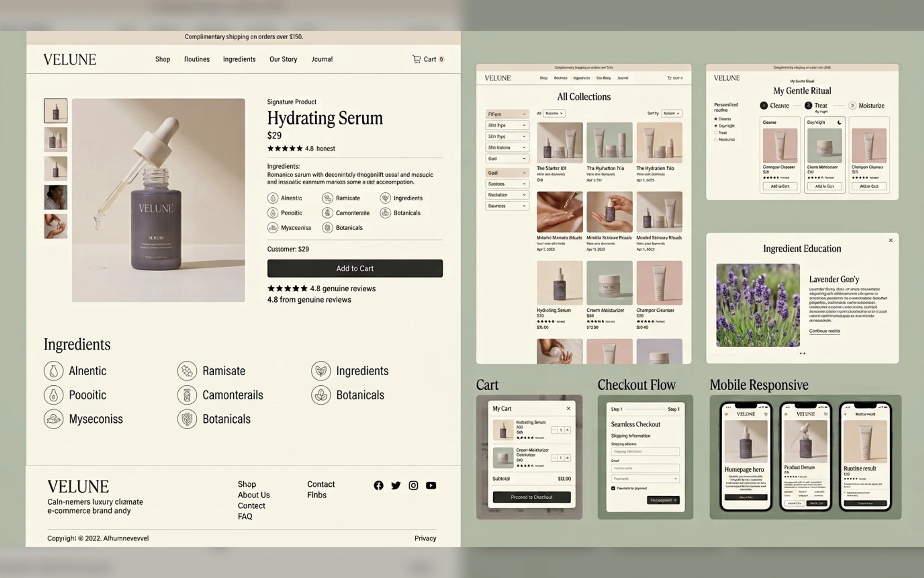Close the My Cart panel
The width and height of the screenshot is (924, 578).
(x=568, y=408)
